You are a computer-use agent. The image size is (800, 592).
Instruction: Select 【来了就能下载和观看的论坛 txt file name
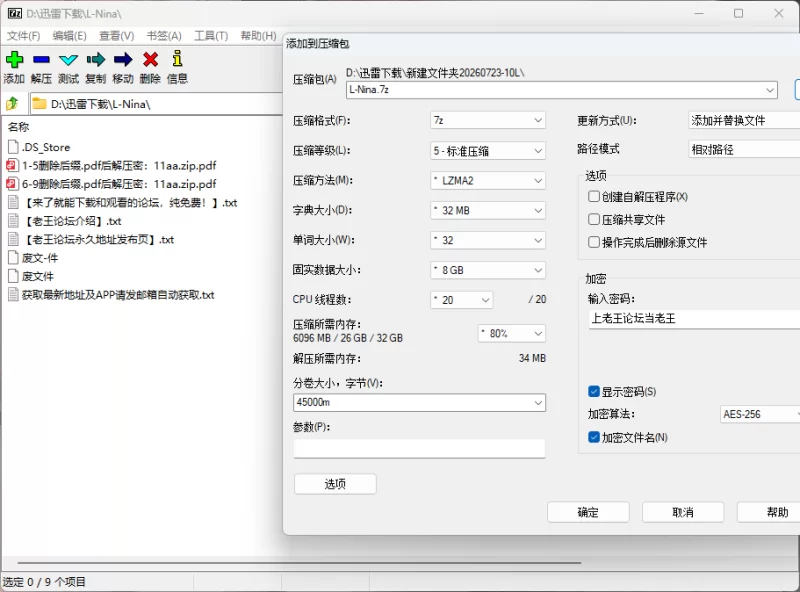pyautogui.click(x=130, y=203)
